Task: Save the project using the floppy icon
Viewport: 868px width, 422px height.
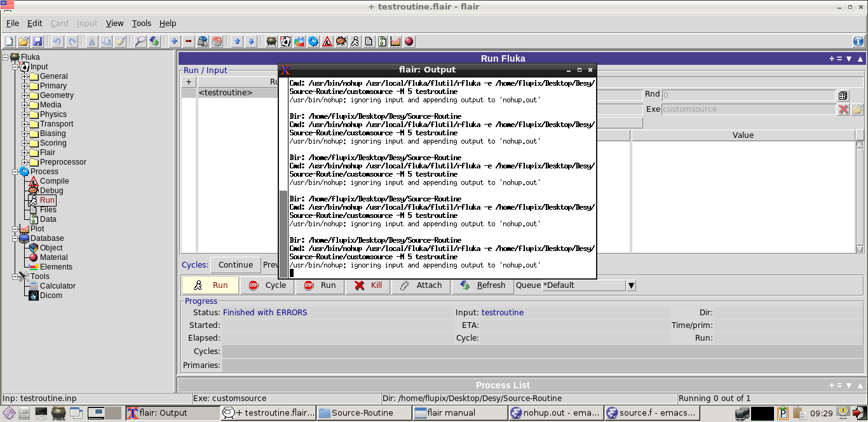Action: (x=37, y=41)
